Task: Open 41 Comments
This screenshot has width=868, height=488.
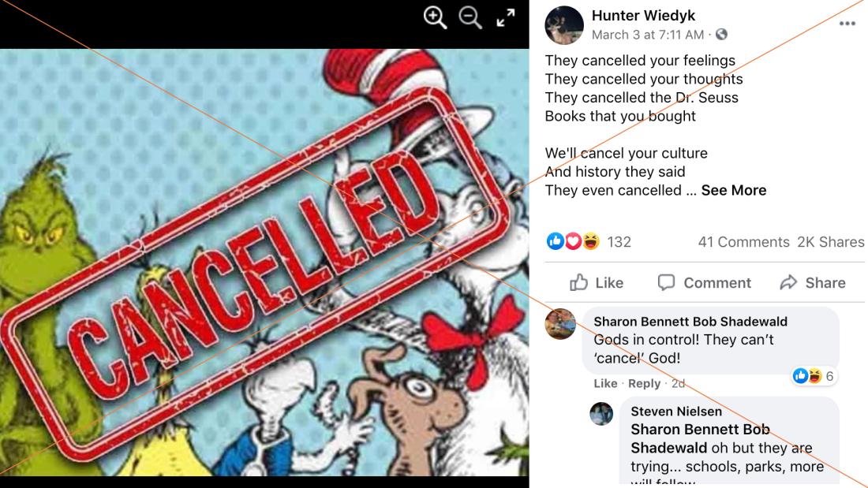Action: tap(743, 242)
